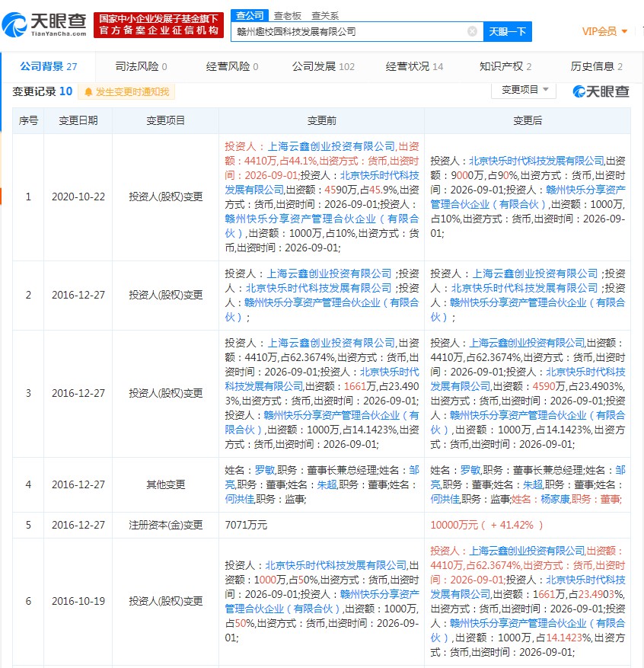Click the bell notification icon by 变更记录

(x=88, y=92)
